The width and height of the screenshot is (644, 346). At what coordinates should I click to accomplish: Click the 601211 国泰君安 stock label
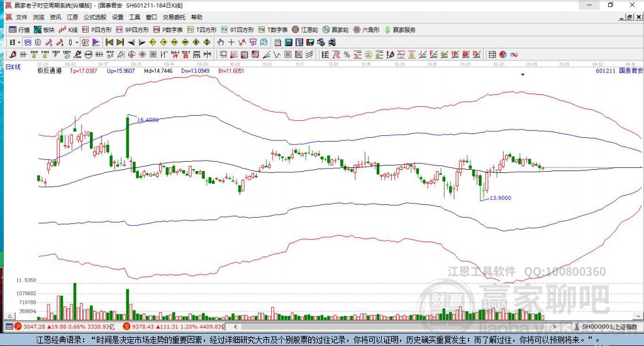(x=619, y=70)
